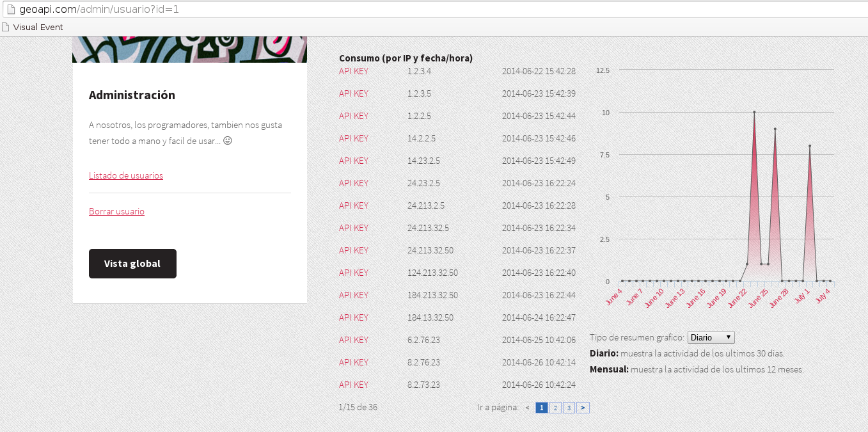Select timestamp 2014-06-24 16:22:47
Image resolution: width=868 pixels, height=432 pixels.
pyautogui.click(x=539, y=317)
